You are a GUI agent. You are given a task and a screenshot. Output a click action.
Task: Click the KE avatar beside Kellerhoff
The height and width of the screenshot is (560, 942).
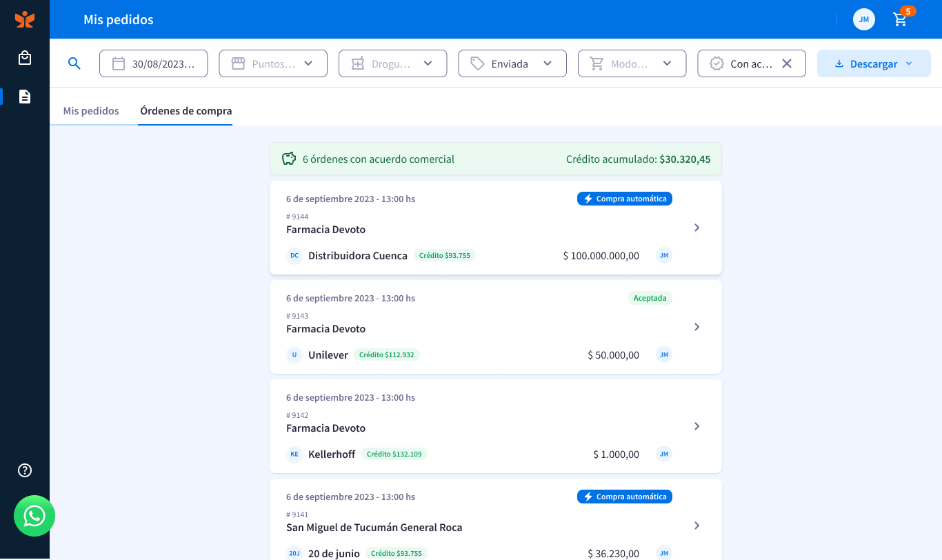294,454
